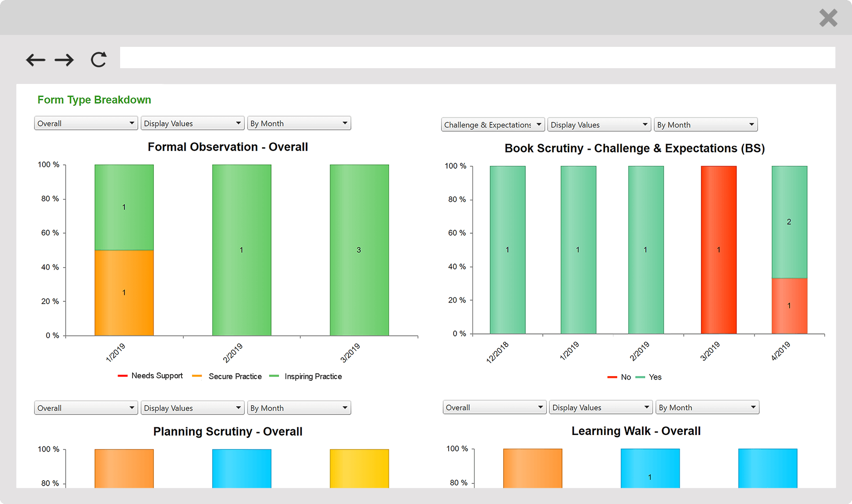Click the green Yes legend marker
Image resolution: width=852 pixels, height=504 pixels.
pyautogui.click(x=640, y=377)
